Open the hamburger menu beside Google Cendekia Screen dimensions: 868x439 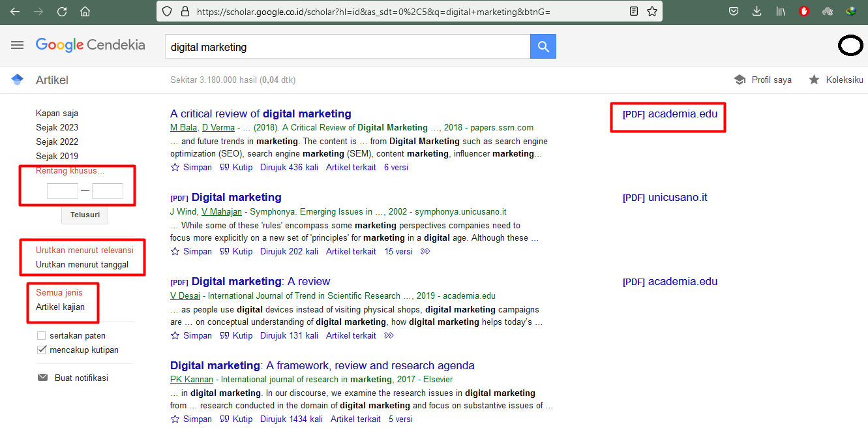[x=18, y=45]
